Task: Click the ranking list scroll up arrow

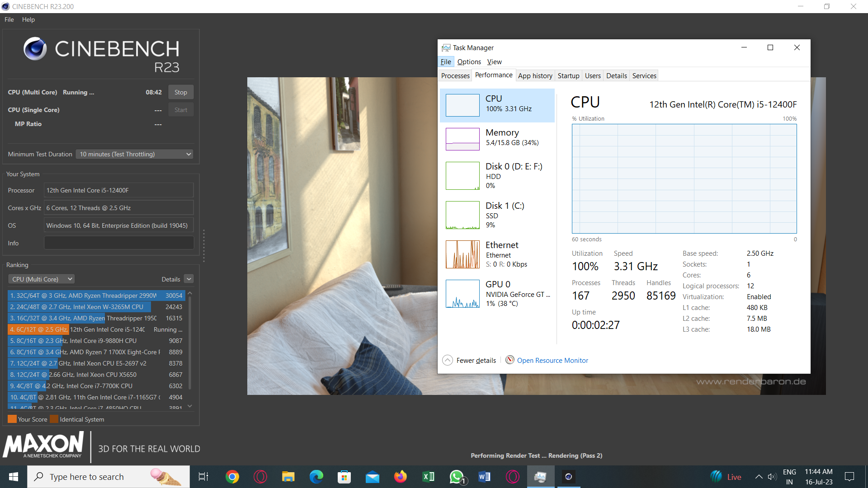Action: 190,294
